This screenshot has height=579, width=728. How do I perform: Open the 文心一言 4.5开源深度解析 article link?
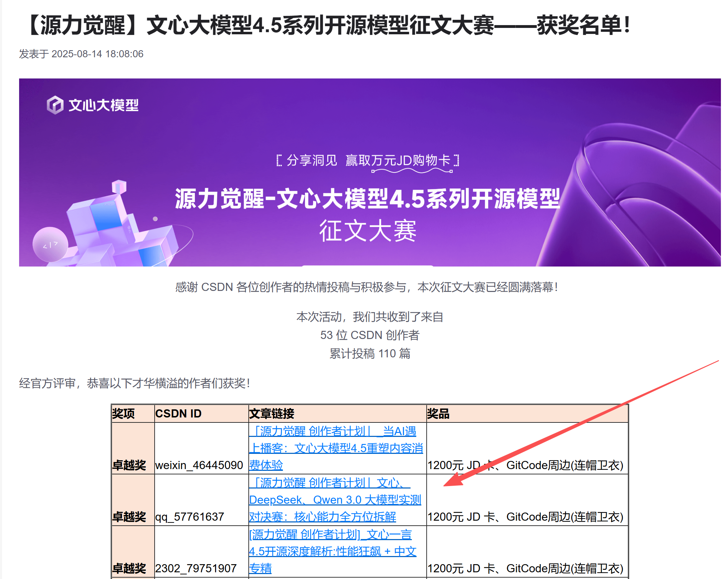[x=332, y=551]
